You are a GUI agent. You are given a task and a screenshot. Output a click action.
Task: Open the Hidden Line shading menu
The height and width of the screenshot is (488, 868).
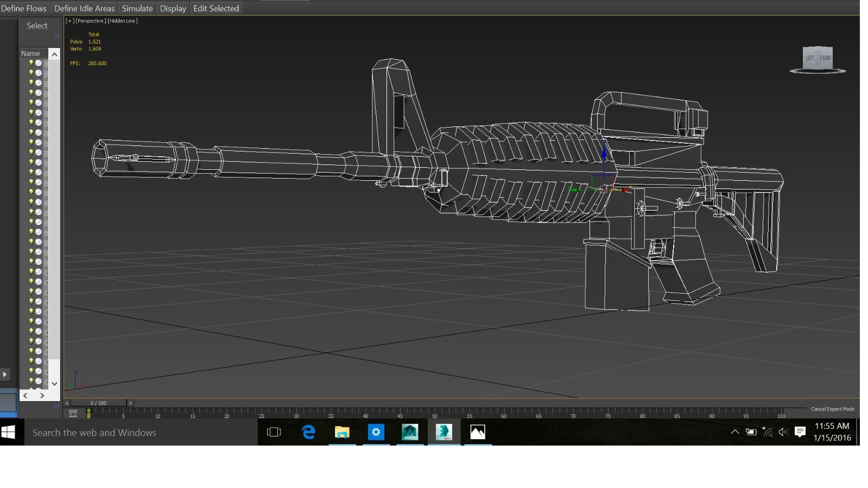click(x=123, y=21)
